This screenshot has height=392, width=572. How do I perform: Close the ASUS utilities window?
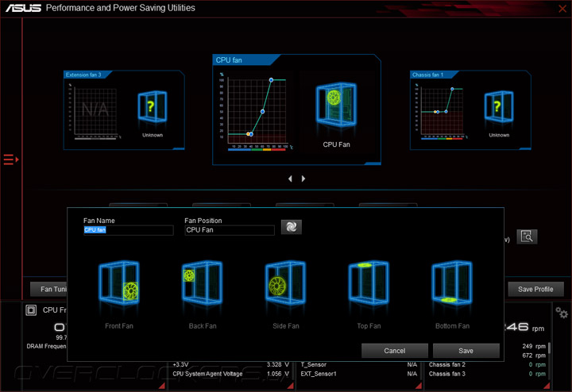[562, 9]
